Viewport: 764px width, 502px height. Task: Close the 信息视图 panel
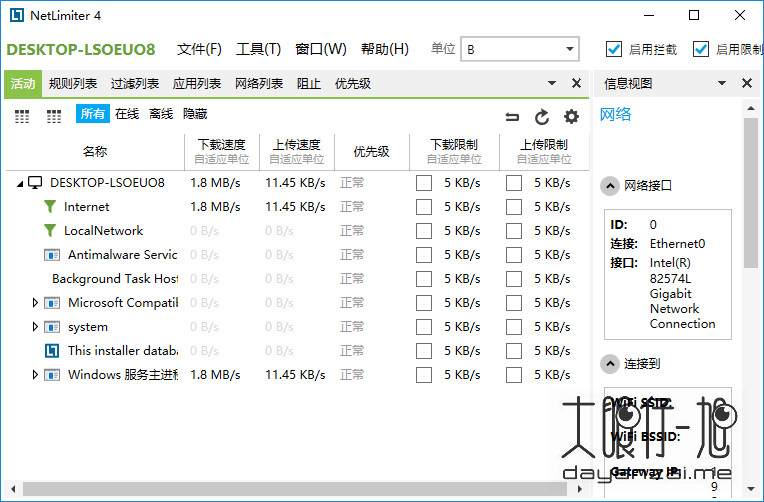coord(747,83)
